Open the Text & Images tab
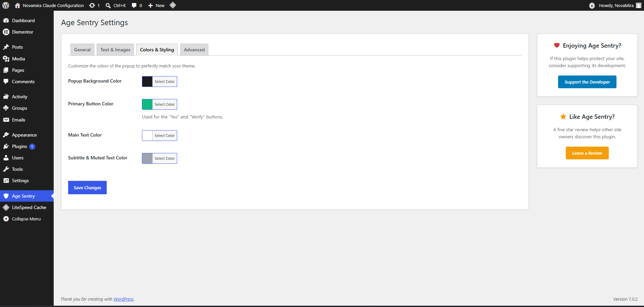This screenshot has width=644, height=307. point(115,50)
